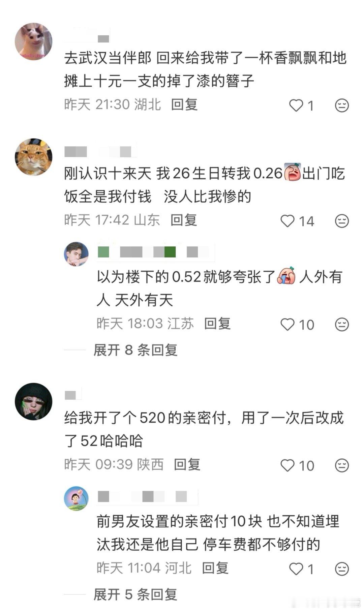The width and height of the screenshot is (364, 611).
Task: Reply to the Jiangsu 18:03 comment
Action: 217,324
